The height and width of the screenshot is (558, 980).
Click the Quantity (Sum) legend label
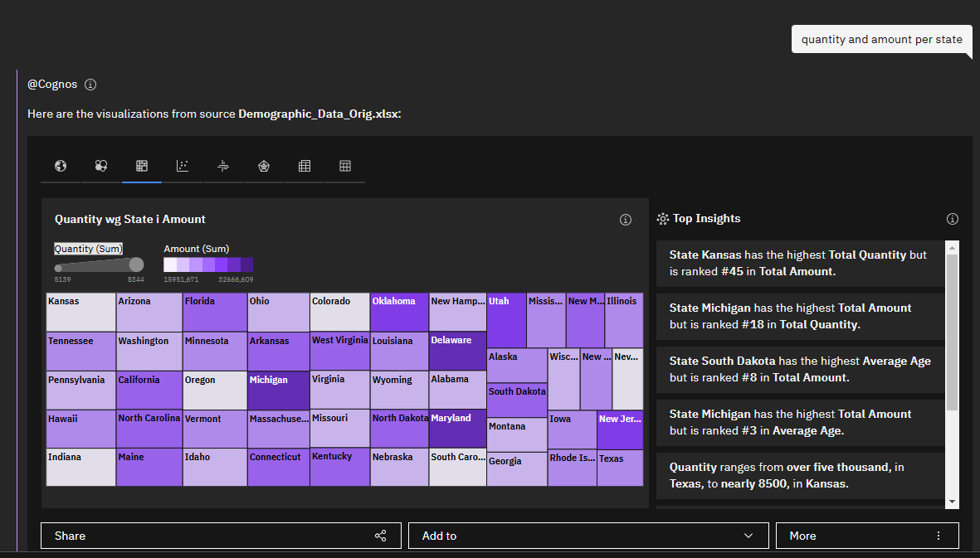(x=88, y=249)
